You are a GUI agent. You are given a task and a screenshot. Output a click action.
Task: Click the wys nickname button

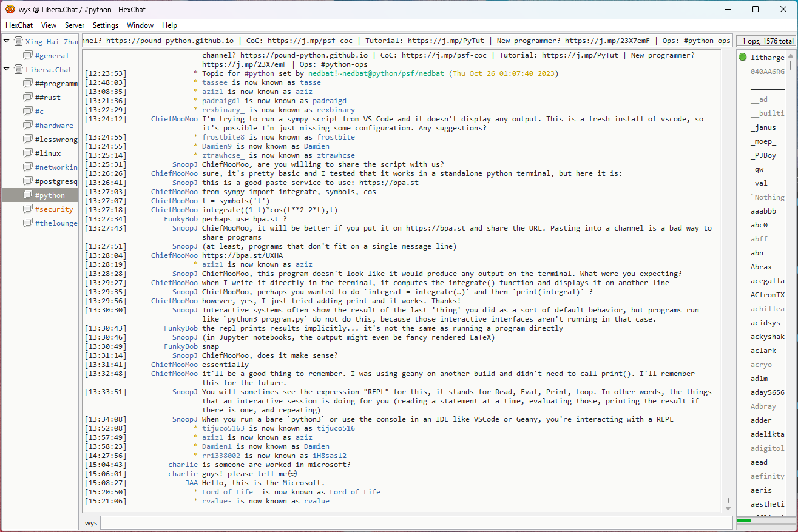[91, 523]
